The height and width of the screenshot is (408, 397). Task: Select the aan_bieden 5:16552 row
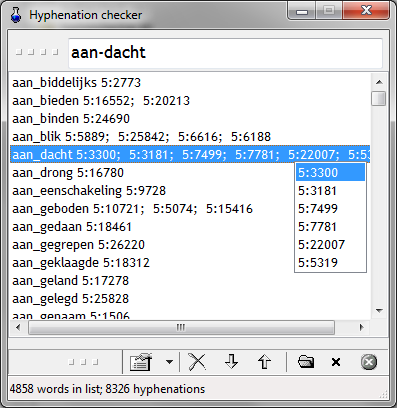(190, 101)
